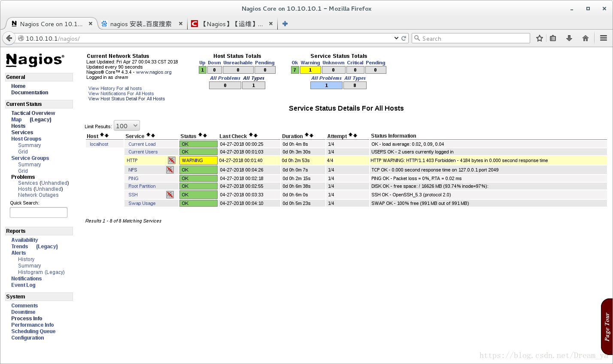Screen dimensions: 613x364
Task: Open Services in sidebar menu
Action: 22,132
